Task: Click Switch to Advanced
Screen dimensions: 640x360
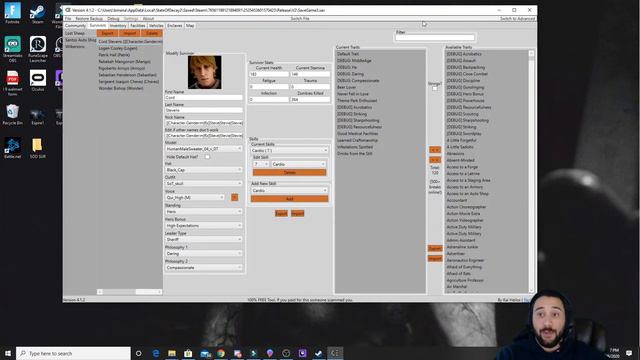Action: coord(518,19)
